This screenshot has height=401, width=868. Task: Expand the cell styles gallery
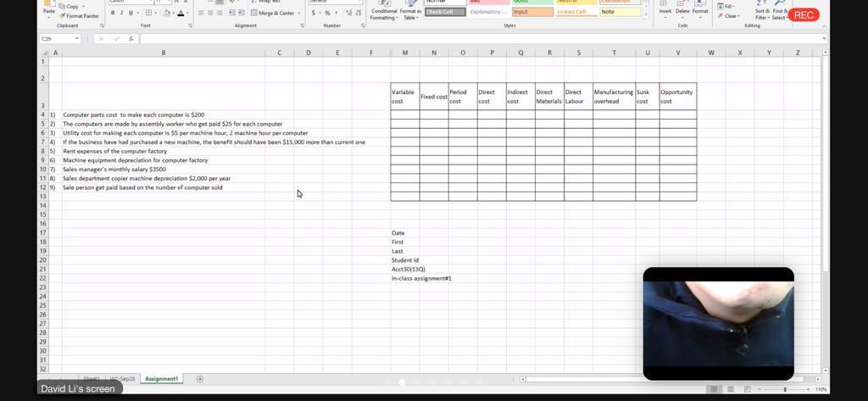click(646, 16)
